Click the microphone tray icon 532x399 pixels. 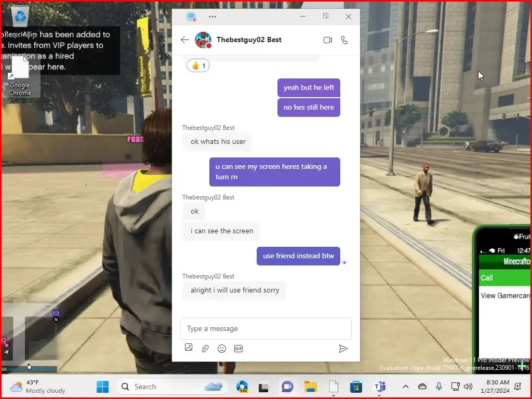[x=438, y=387]
